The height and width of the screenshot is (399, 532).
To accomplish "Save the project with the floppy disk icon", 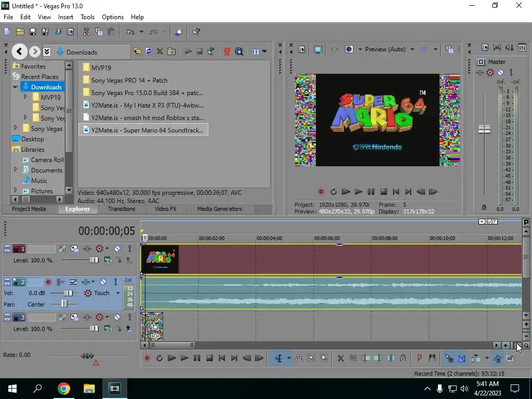I will point(33,32).
